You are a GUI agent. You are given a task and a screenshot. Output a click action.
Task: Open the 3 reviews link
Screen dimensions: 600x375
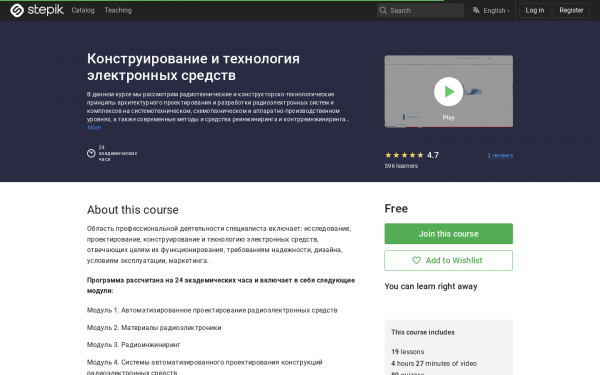point(500,155)
